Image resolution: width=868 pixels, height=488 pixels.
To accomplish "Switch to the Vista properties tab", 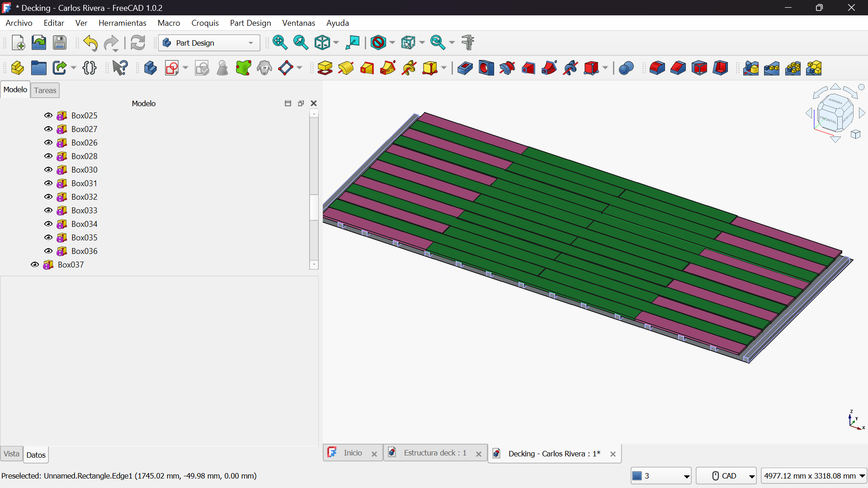I will click(x=11, y=454).
